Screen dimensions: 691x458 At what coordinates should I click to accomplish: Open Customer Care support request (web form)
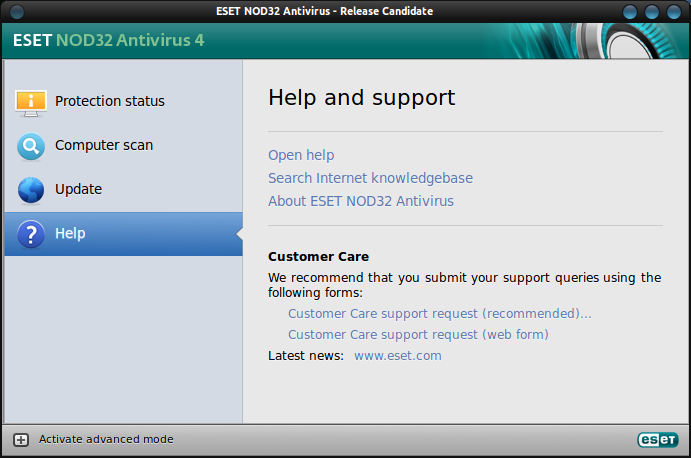pos(418,335)
